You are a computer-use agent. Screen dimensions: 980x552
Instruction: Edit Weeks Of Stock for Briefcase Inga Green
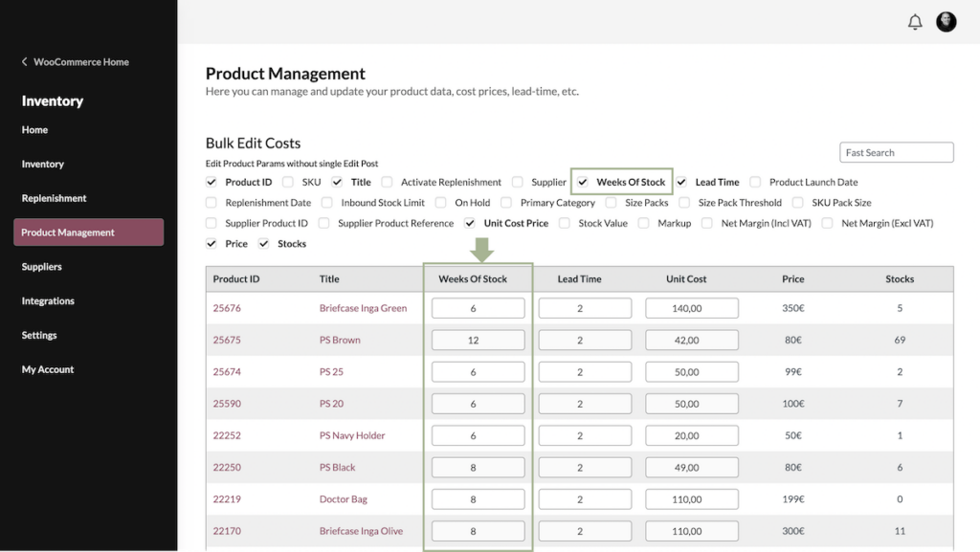[x=479, y=308]
